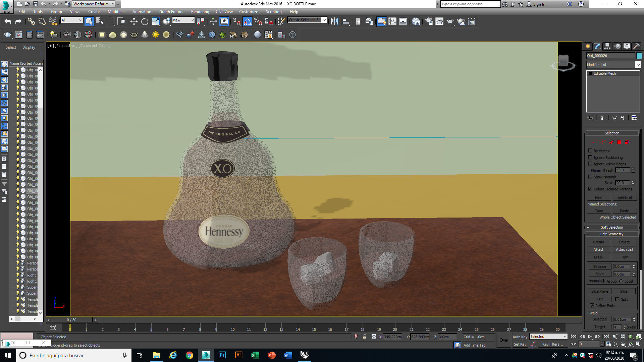Open the Modifier List dropdown
Image resolution: width=644 pixels, height=362 pixels.
pos(637,65)
